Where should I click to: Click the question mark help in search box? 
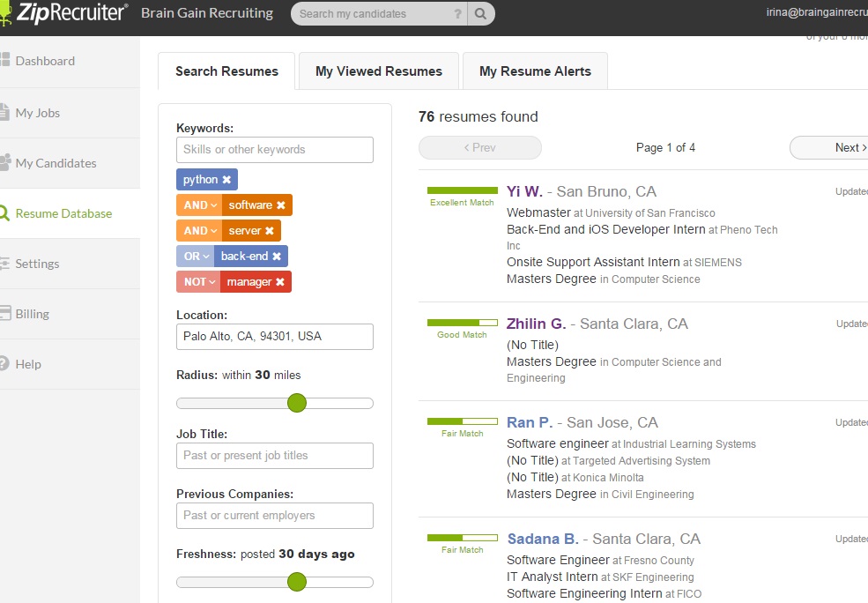pyautogui.click(x=457, y=14)
